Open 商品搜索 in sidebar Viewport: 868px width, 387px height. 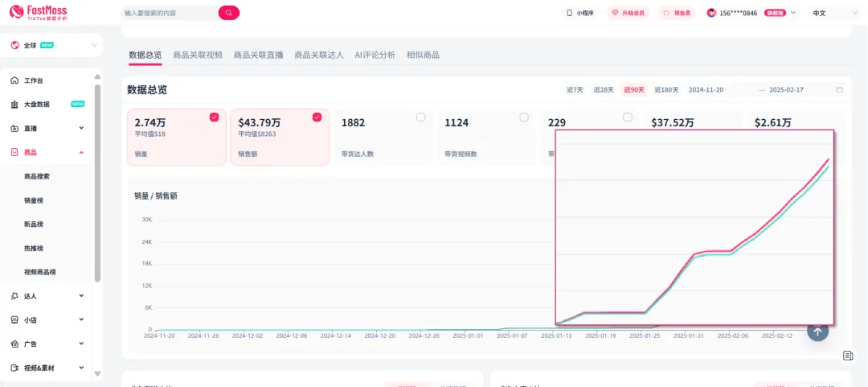point(37,176)
